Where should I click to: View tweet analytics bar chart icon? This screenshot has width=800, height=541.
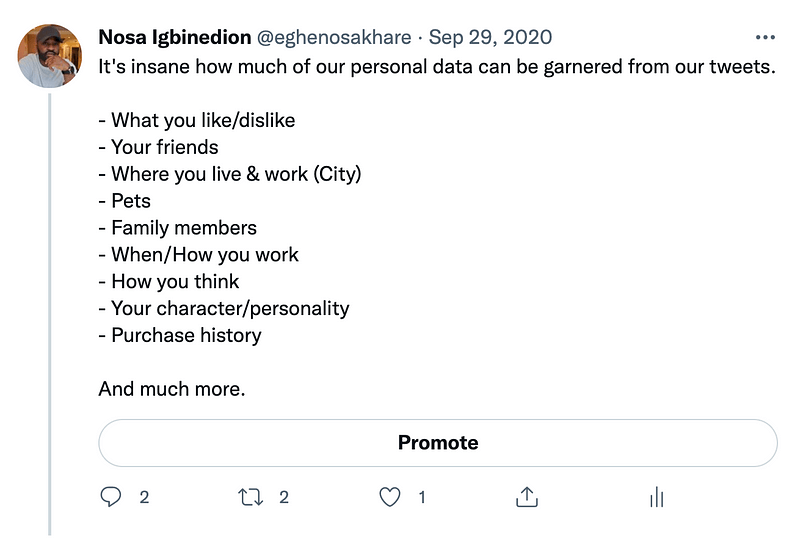(657, 496)
